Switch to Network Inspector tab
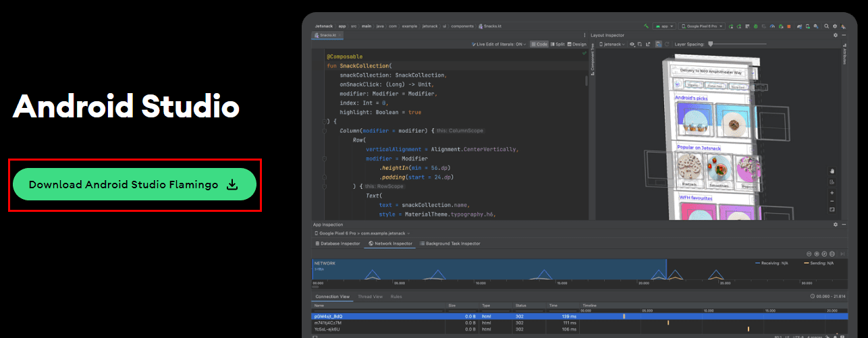This screenshot has width=868, height=338. click(390, 243)
